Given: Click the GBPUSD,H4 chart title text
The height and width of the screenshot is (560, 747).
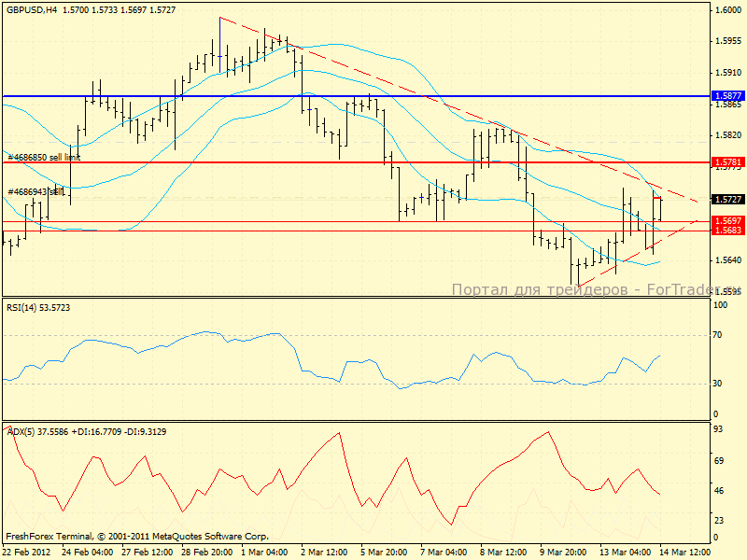Looking at the screenshot, I should 28,9.
